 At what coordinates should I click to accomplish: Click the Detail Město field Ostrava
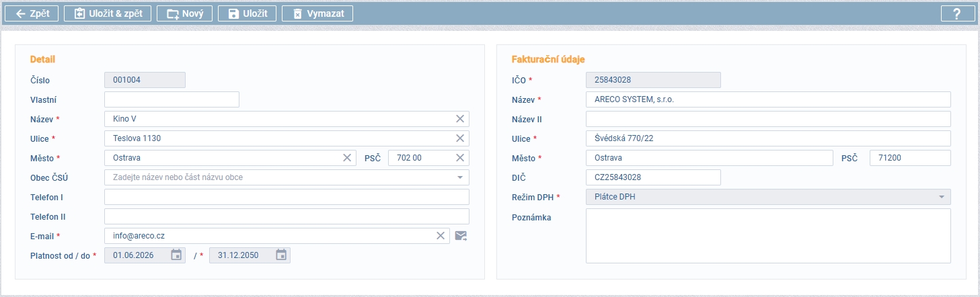pyautogui.click(x=230, y=158)
